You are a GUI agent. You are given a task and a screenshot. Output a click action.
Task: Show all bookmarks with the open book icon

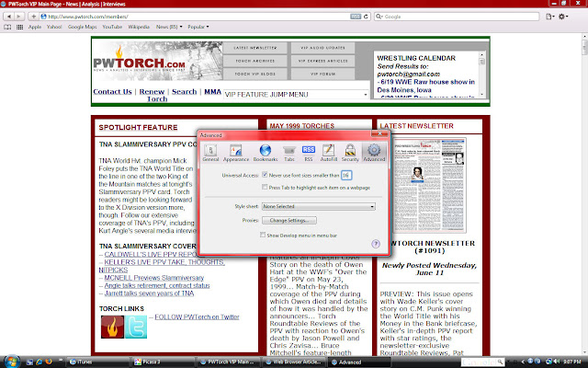click(x=7, y=27)
